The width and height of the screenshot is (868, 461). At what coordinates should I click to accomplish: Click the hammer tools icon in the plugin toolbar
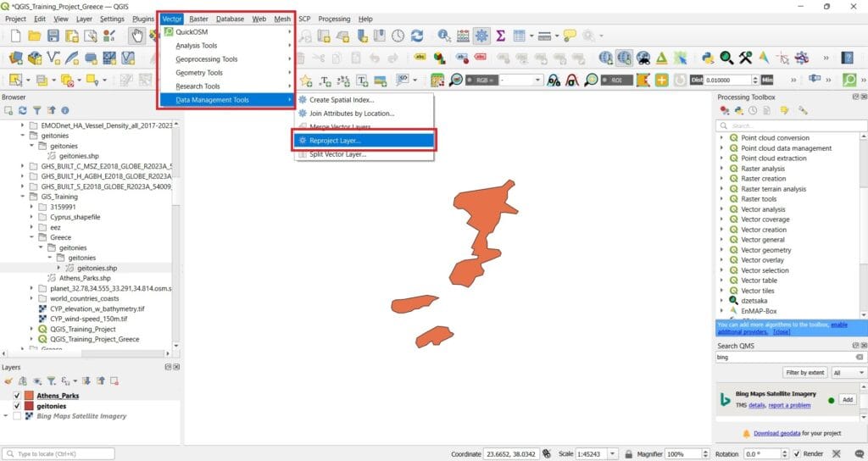tap(745, 58)
